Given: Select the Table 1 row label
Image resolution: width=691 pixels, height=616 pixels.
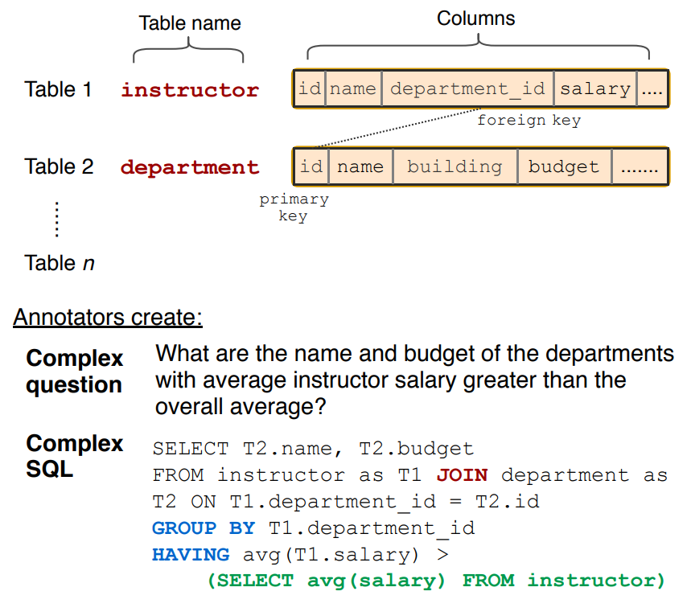Looking at the screenshot, I should pos(58,89).
